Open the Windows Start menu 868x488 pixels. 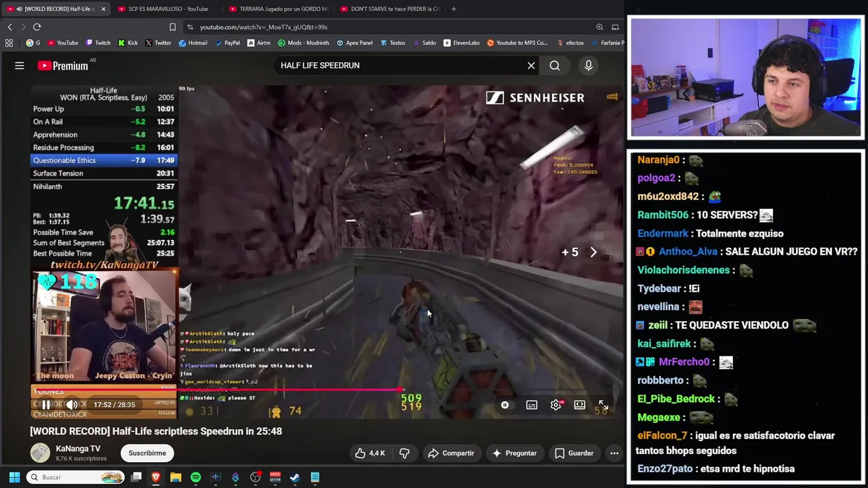pyautogui.click(x=14, y=477)
